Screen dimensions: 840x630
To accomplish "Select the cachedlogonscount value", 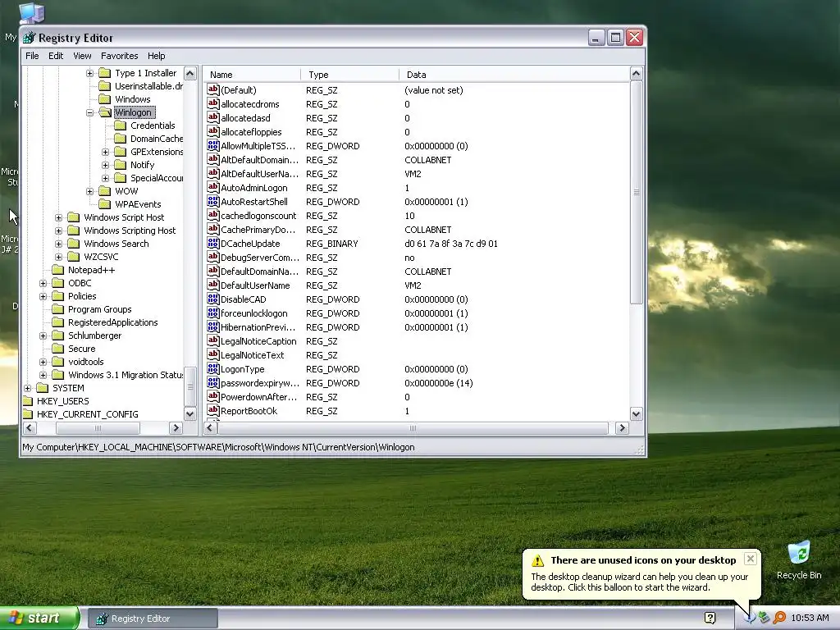I will coord(258,216).
